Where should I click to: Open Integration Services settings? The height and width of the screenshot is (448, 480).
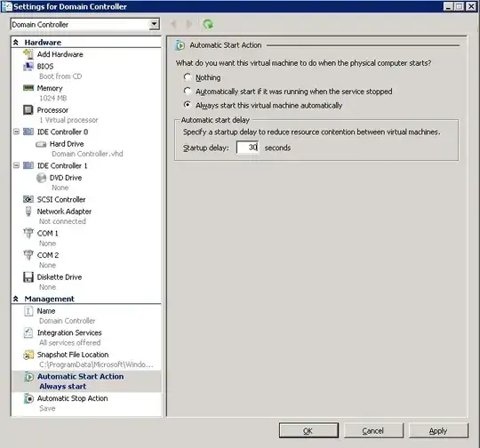pos(69,332)
